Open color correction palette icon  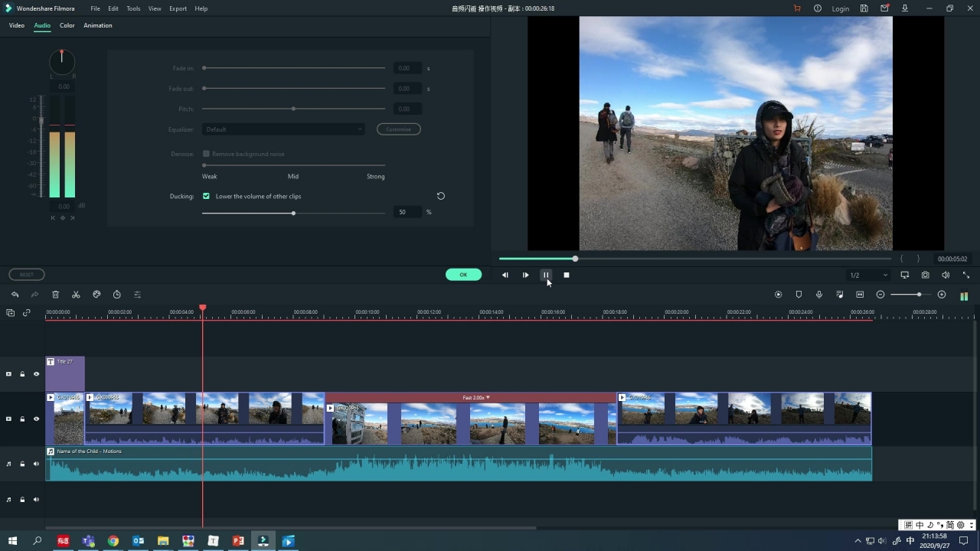point(96,295)
